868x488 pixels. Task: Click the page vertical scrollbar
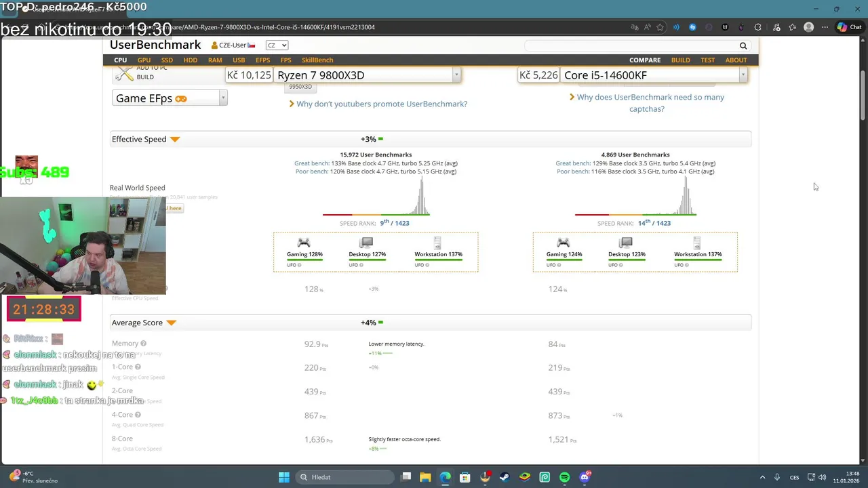[863, 95]
